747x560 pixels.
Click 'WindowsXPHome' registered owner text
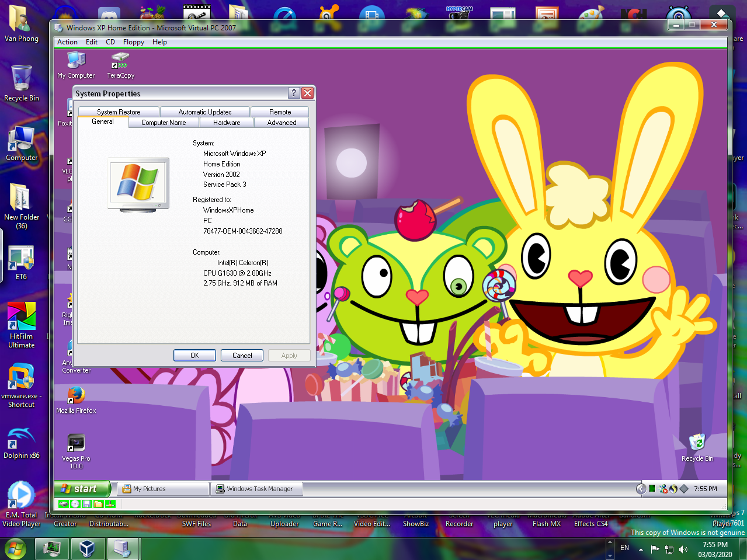click(228, 210)
